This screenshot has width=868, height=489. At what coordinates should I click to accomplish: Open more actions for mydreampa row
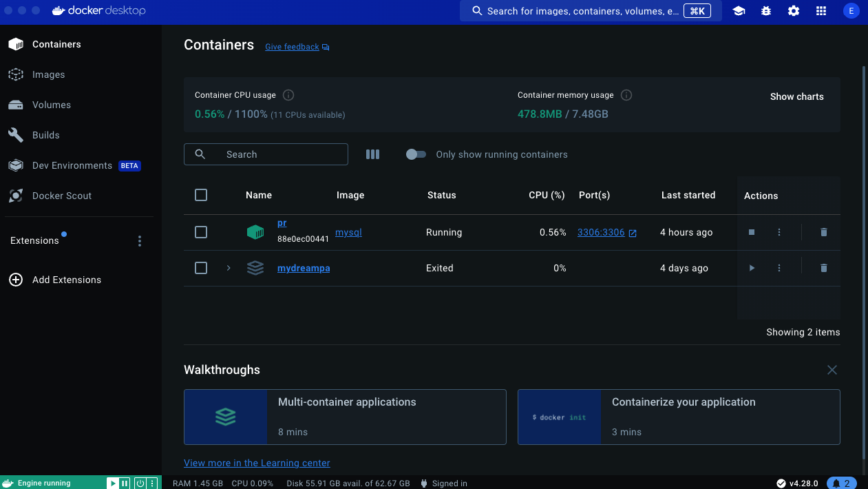(x=779, y=269)
